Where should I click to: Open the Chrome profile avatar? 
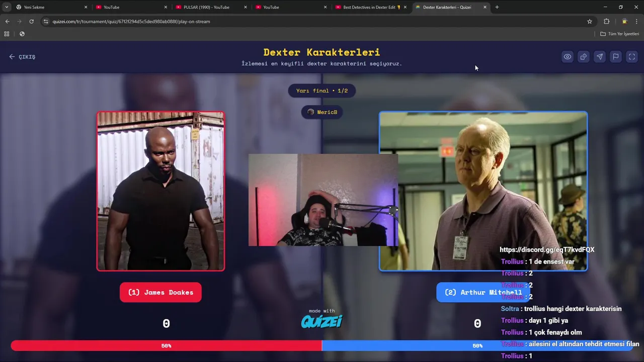(624, 22)
